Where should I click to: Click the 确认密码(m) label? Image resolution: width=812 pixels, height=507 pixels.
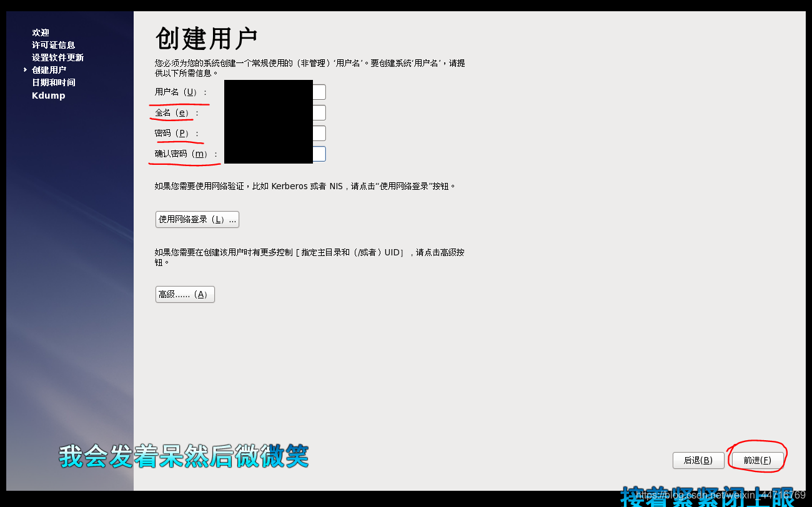tap(187, 154)
